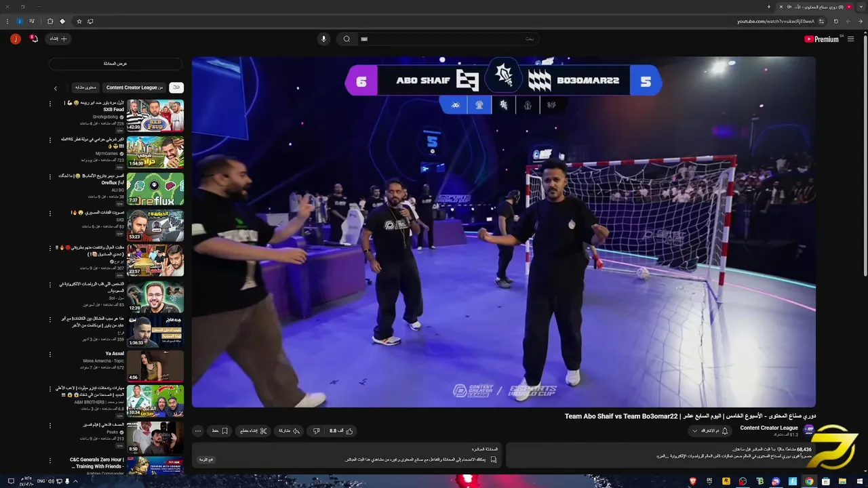Open the browser three-dot menu

[7, 21]
